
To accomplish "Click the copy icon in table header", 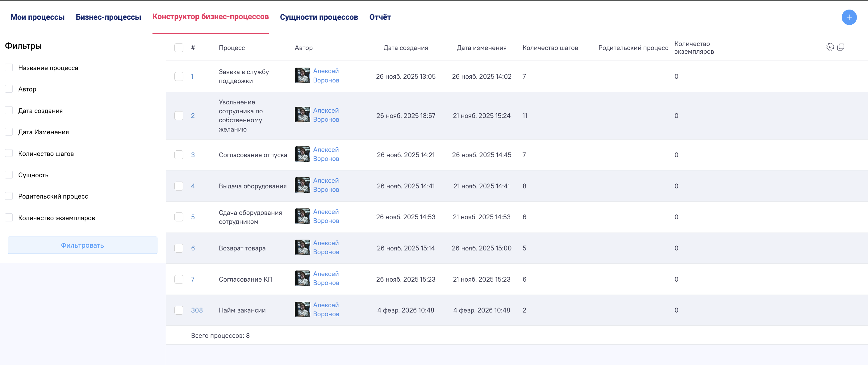I will (841, 47).
